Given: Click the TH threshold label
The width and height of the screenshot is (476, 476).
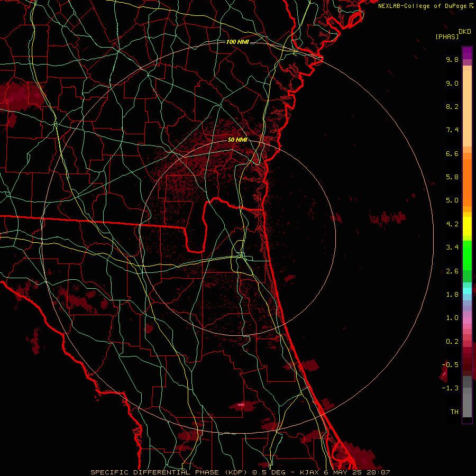Looking at the screenshot, I should point(454,412).
